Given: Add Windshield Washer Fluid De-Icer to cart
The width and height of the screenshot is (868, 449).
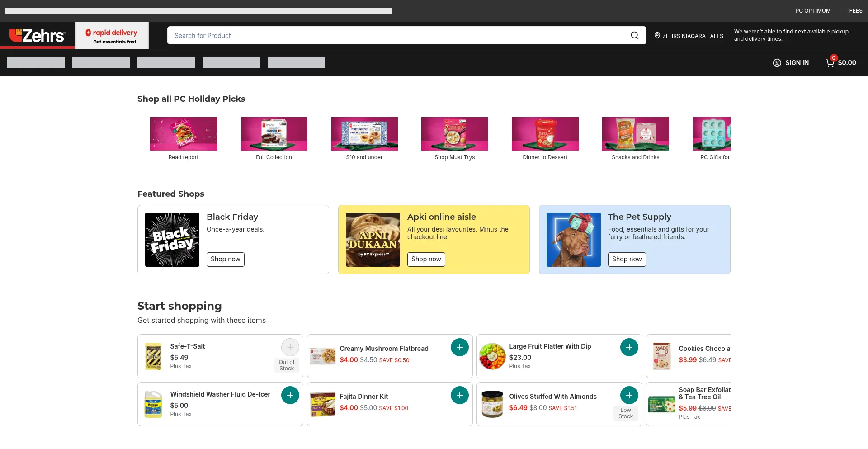Looking at the screenshot, I should coord(290,395).
